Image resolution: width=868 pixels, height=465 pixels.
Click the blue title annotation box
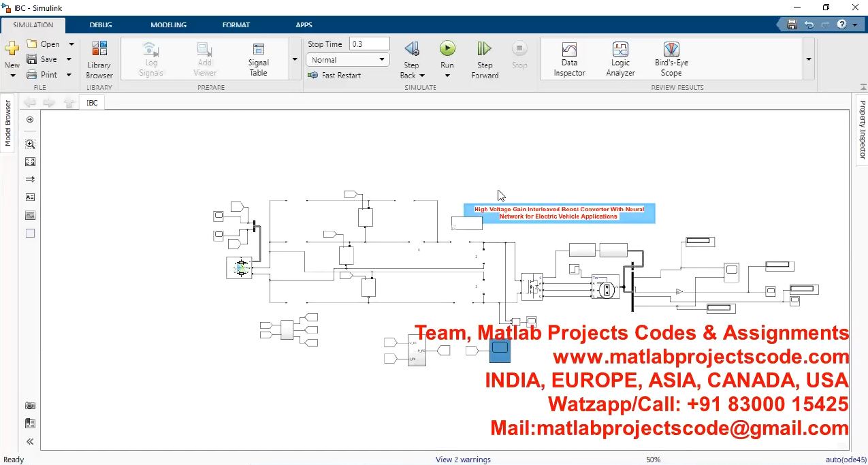coord(560,213)
